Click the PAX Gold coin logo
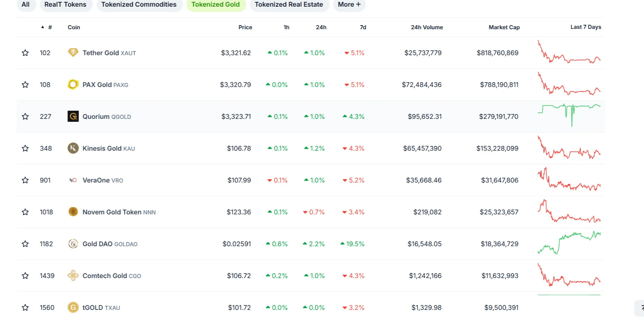The width and height of the screenshot is (644, 321). (x=73, y=84)
